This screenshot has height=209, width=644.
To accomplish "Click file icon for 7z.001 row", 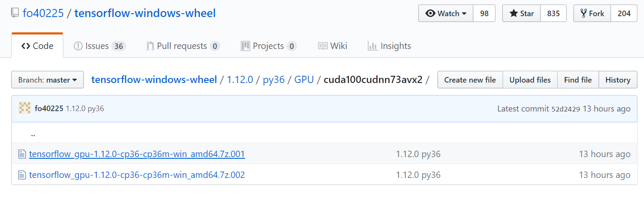I will click(x=22, y=154).
